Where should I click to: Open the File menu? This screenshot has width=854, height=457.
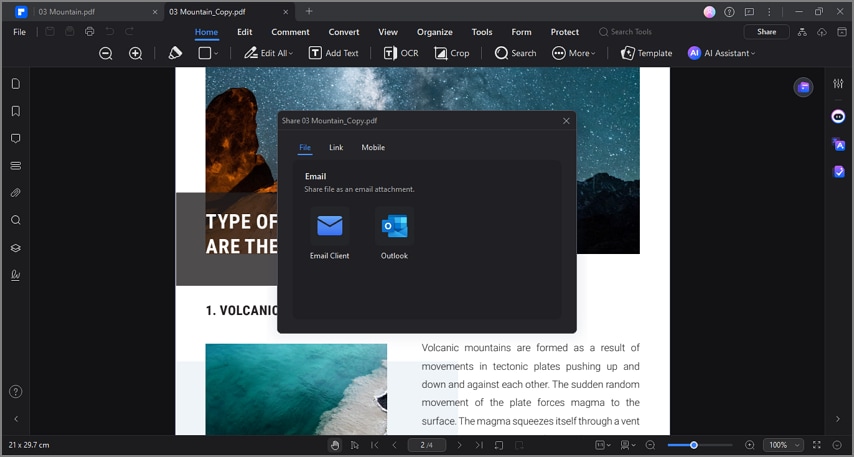[x=20, y=32]
